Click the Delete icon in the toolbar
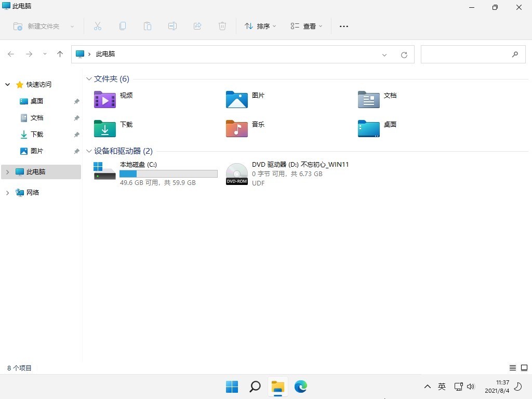This screenshot has width=532, height=399. (222, 26)
